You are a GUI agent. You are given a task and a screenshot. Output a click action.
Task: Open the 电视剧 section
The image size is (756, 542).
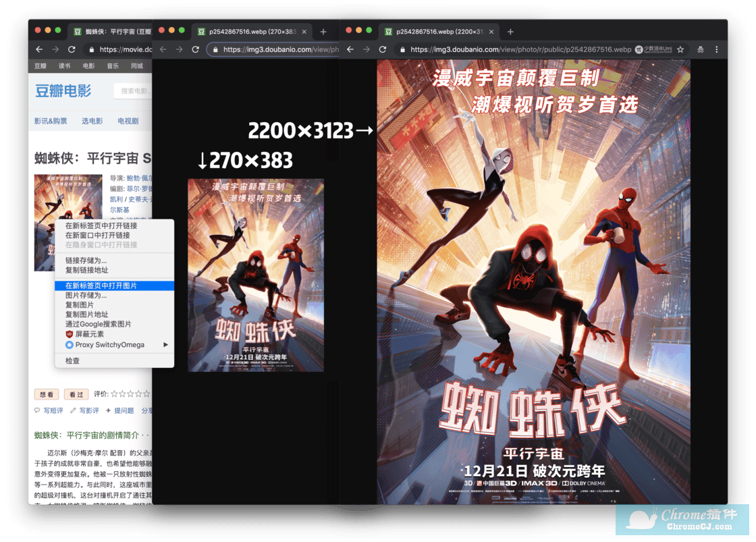(128, 121)
